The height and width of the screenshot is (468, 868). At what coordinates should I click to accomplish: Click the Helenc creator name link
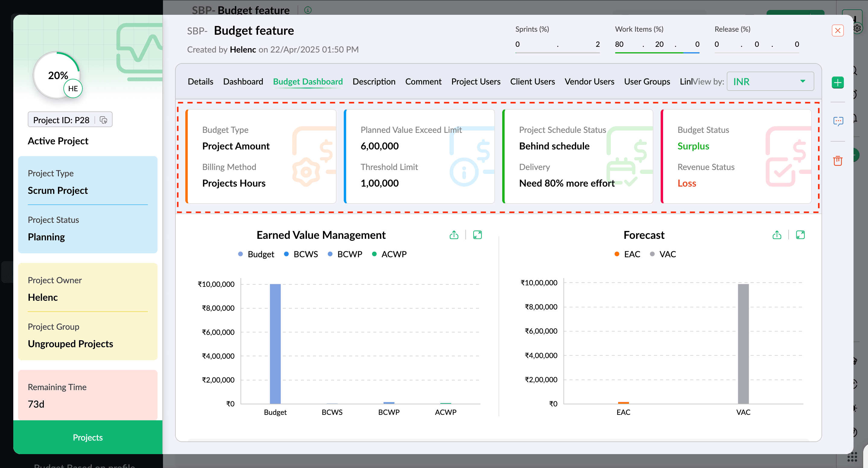click(x=243, y=50)
